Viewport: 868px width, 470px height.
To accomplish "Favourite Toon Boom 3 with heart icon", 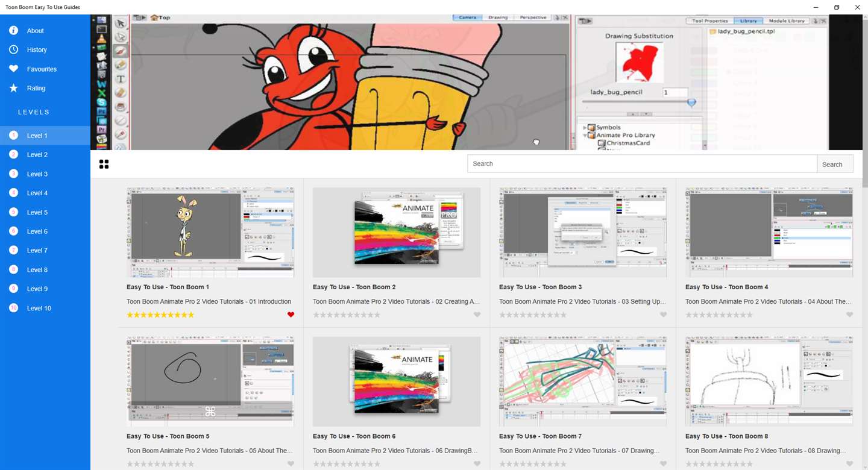I will click(663, 315).
